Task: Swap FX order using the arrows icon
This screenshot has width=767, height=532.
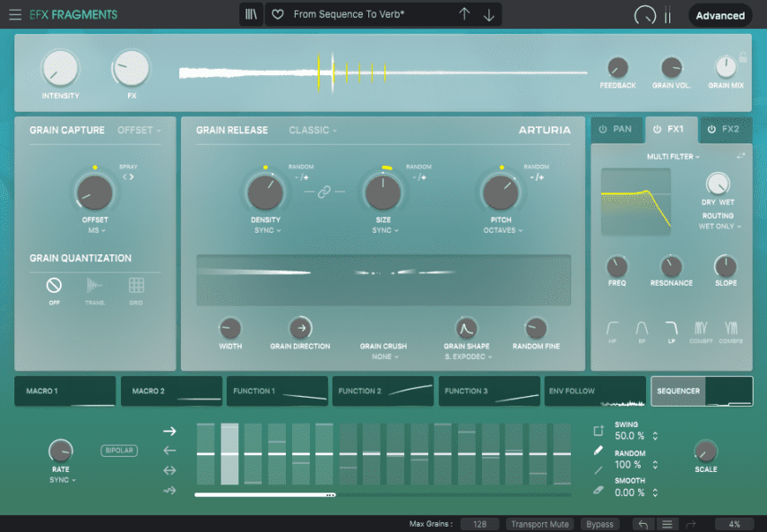Action: point(741,156)
